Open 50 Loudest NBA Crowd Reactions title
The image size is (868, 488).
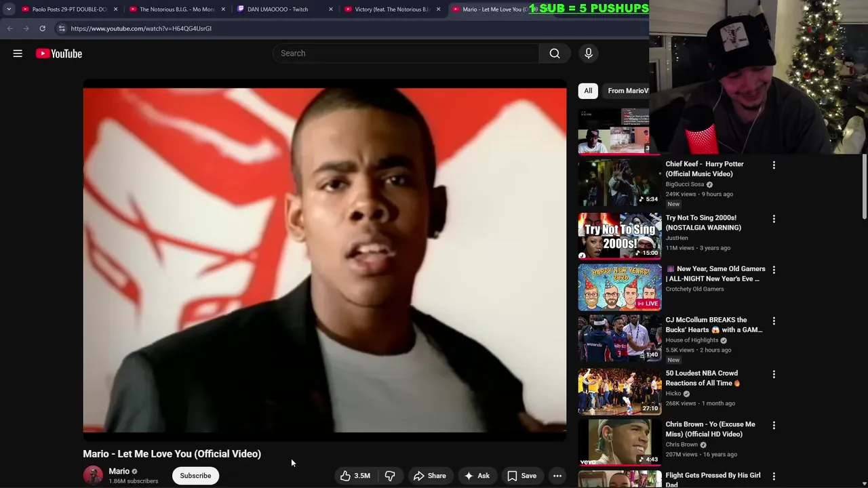(x=703, y=378)
